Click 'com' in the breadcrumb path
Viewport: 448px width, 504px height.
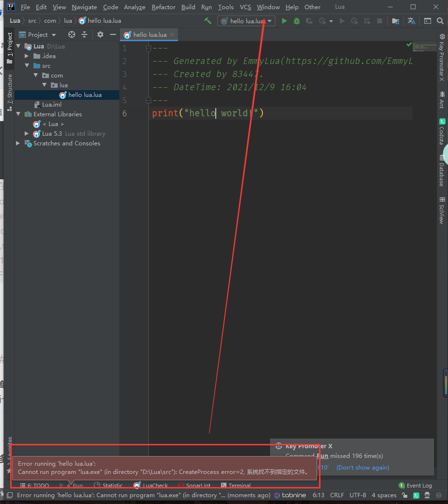click(x=50, y=20)
